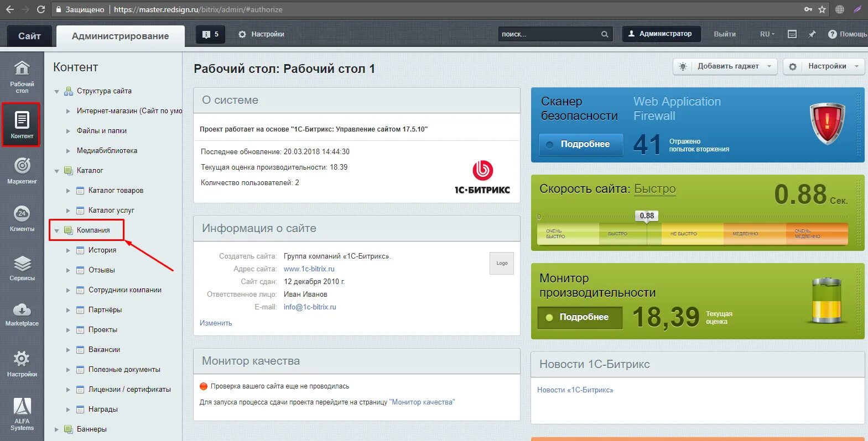Open the Marketplace sidebar section

coord(22,315)
